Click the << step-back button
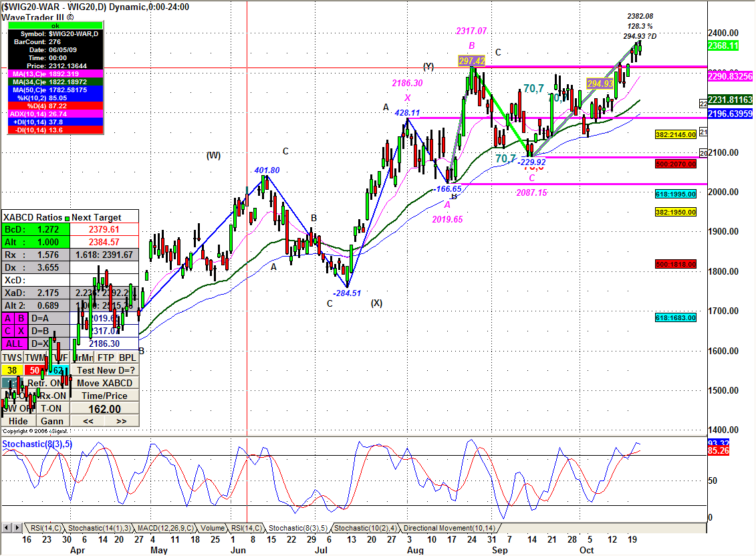This screenshot has width=756, height=556. pyautogui.click(x=88, y=421)
